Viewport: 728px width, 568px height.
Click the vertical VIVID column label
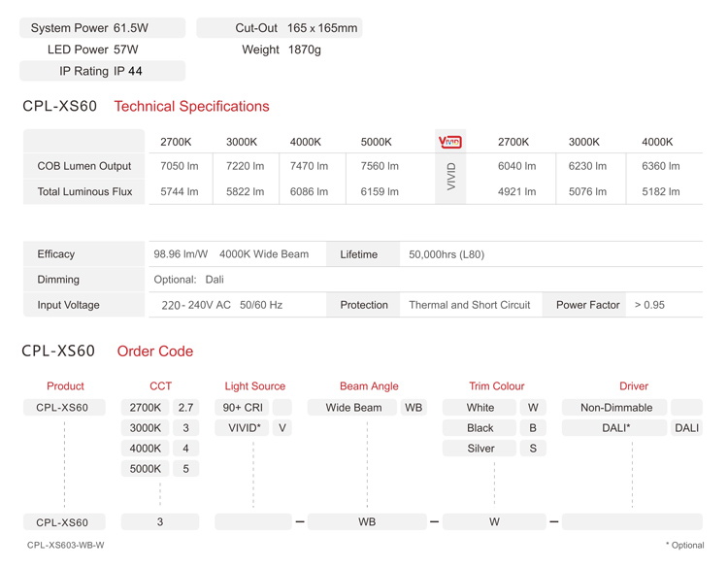(x=450, y=177)
